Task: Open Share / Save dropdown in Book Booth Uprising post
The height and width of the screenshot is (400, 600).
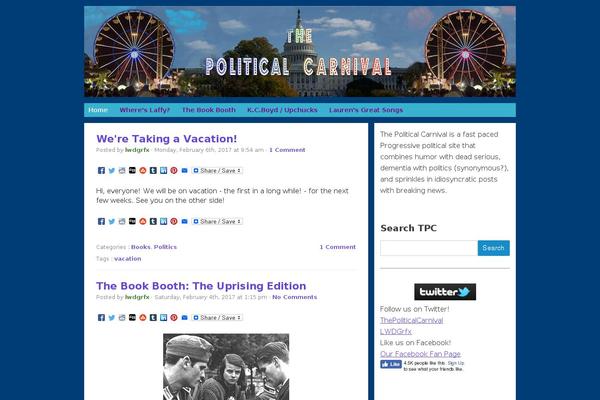Action: point(217,317)
